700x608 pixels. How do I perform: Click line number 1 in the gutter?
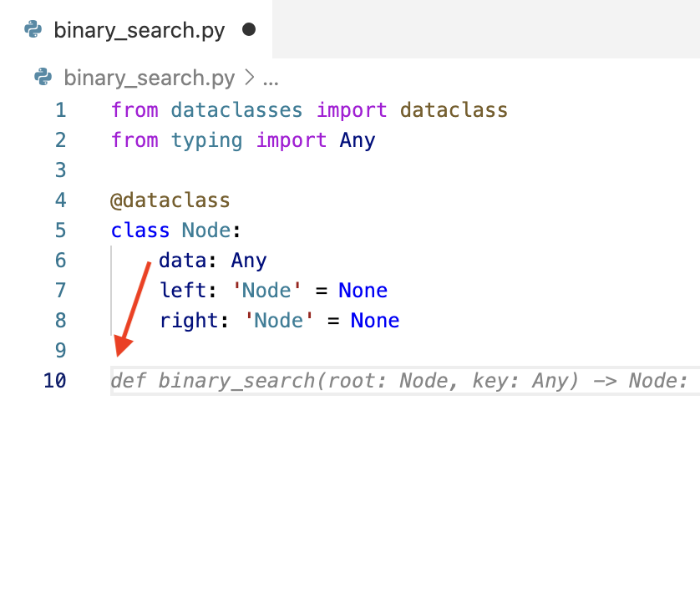click(x=60, y=110)
